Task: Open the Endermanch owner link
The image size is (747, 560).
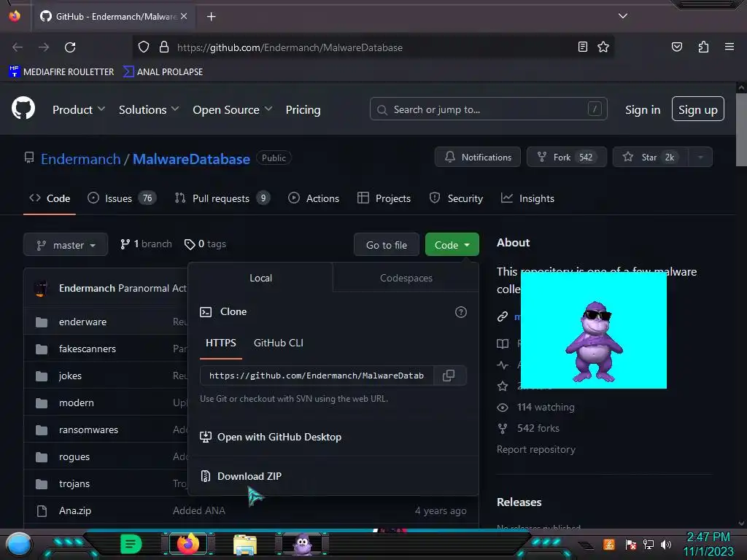Action: click(x=80, y=158)
